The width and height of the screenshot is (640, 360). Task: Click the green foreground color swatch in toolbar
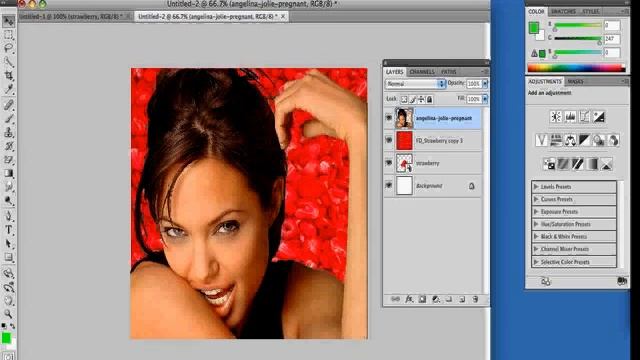click(6, 338)
